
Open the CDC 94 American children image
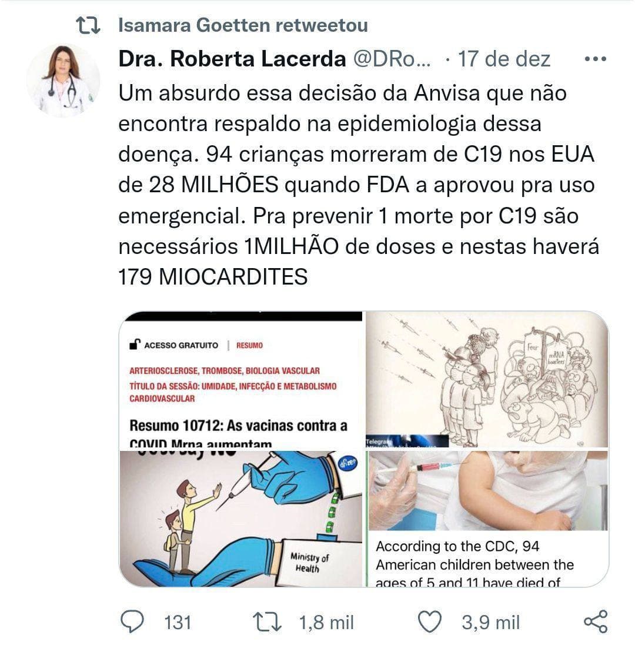[487, 519]
